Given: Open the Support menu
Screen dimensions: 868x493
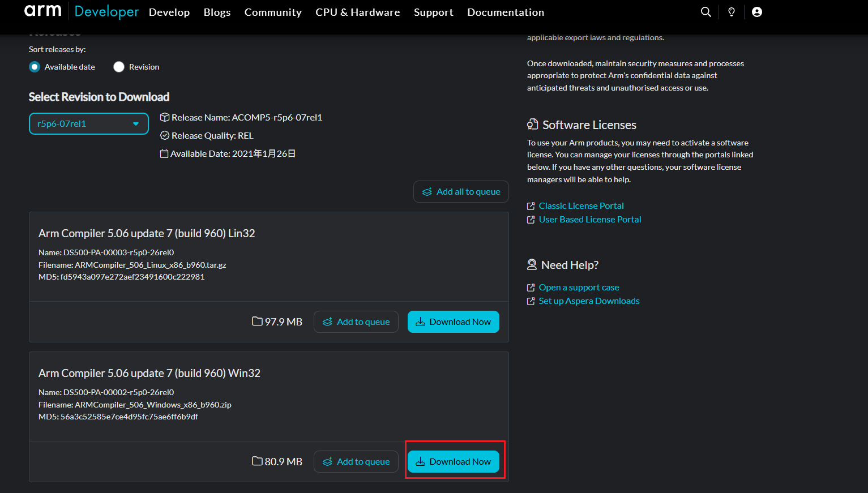Looking at the screenshot, I should 434,12.
